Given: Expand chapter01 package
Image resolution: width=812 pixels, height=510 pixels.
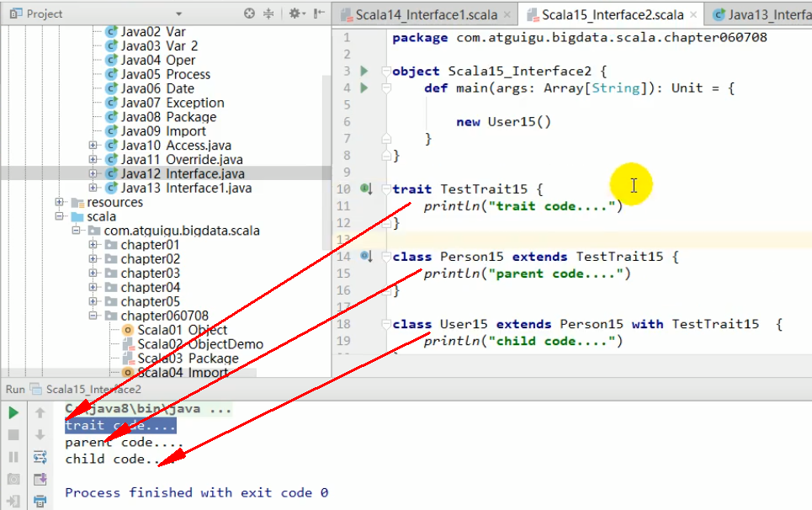Looking at the screenshot, I should click(x=93, y=245).
